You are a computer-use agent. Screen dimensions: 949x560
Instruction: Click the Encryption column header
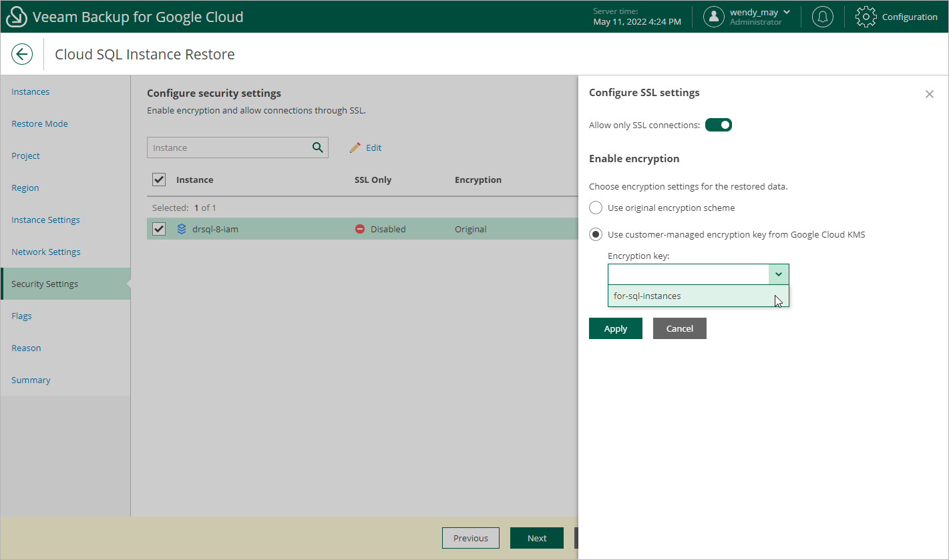(478, 180)
